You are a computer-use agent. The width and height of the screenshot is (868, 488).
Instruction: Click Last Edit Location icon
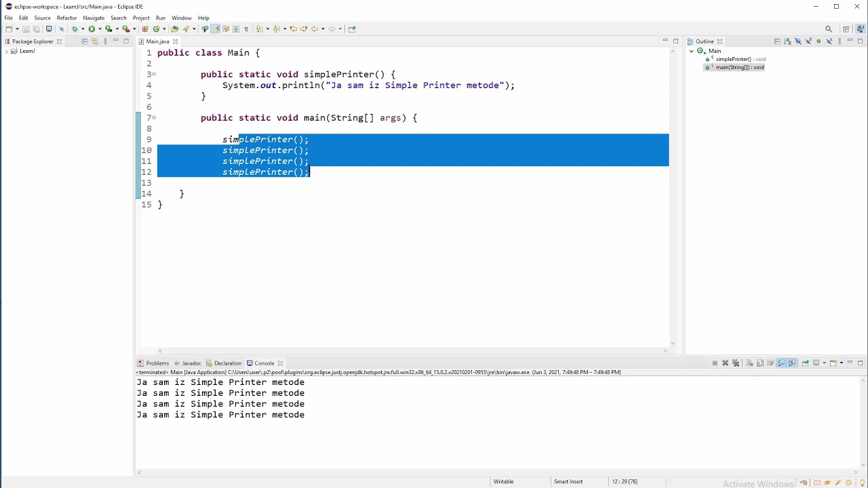pos(293,29)
